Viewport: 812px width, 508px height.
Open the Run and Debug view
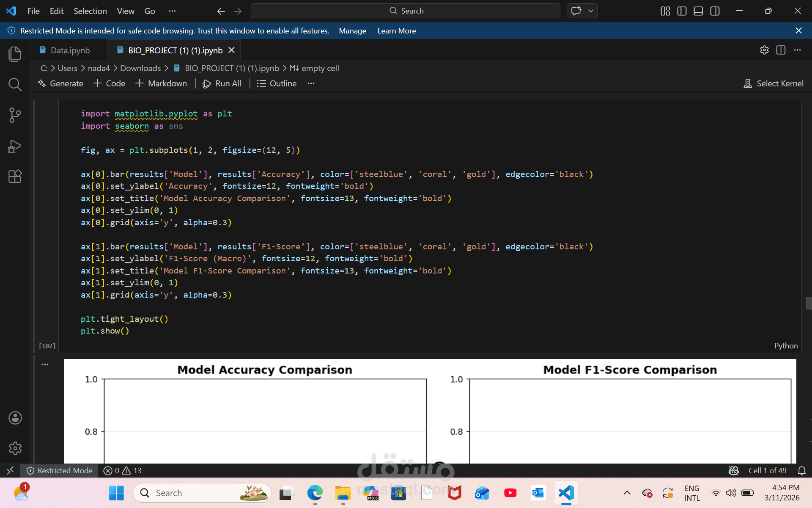pos(15,146)
